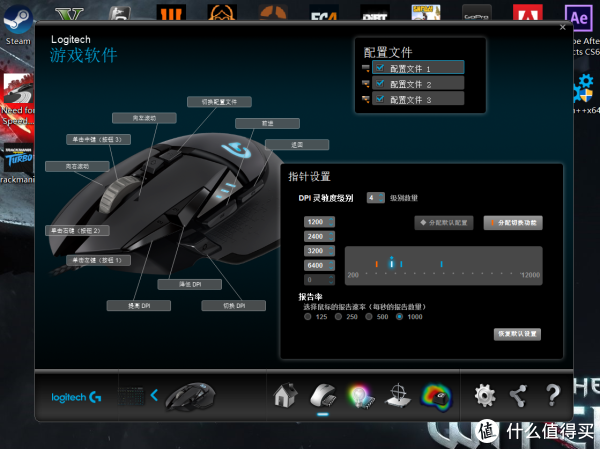This screenshot has width=600, height=449.
Task: Click the 提高 DPI button label
Action: (139, 305)
